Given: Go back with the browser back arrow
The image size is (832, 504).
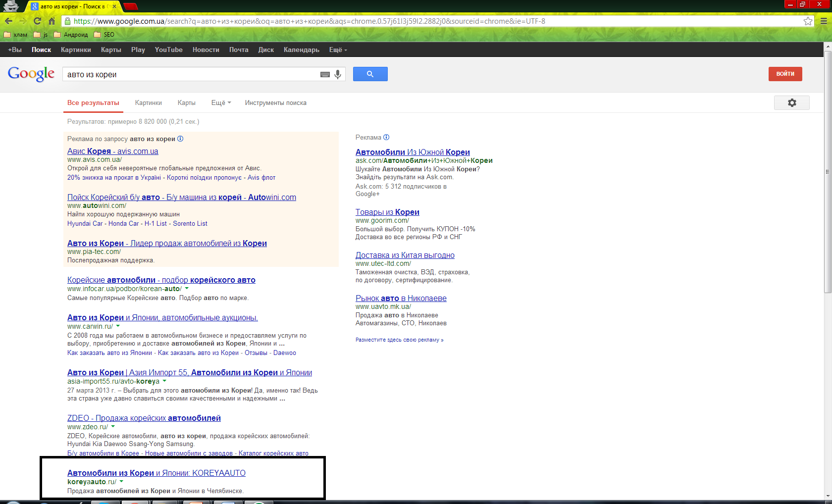Looking at the screenshot, I should click(x=8, y=21).
